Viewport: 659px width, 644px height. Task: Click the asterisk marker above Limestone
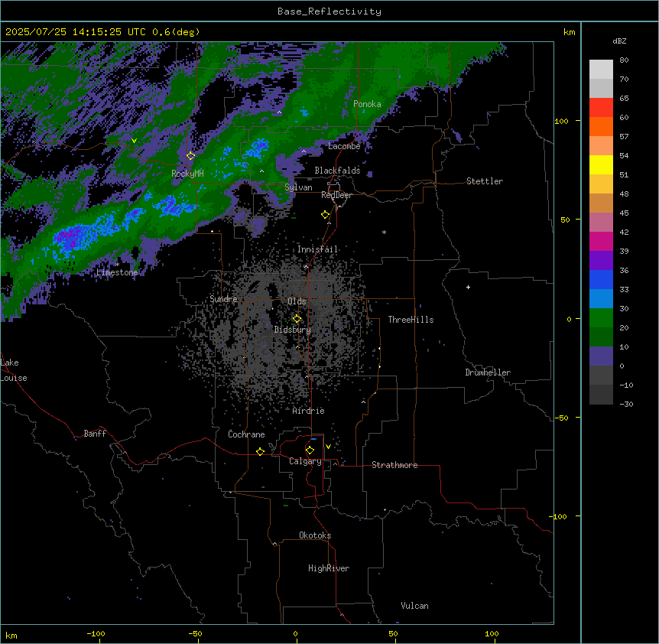pyautogui.click(x=117, y=264)
